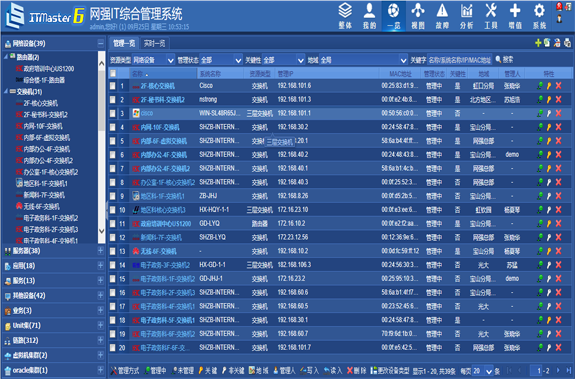Viewport: 575px width, 379px height.
Task: Switch to the 实时一览 tab
Action: (154, 44)
